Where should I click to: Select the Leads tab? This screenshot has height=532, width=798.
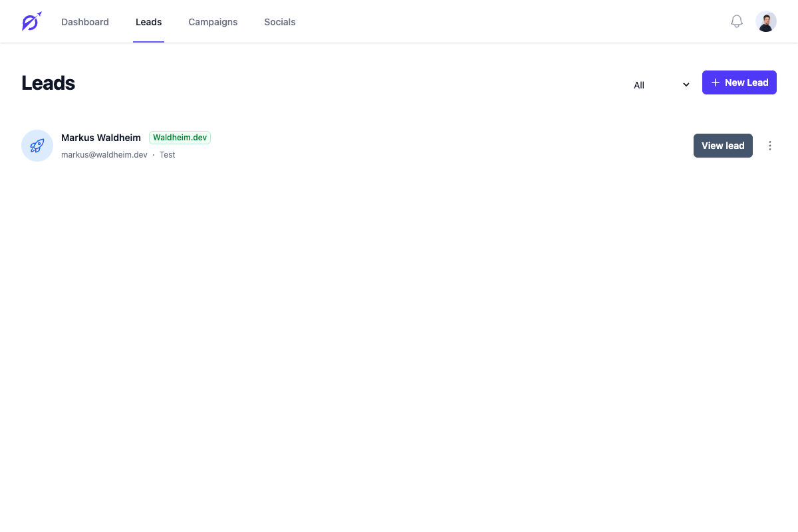click(148, 22)
